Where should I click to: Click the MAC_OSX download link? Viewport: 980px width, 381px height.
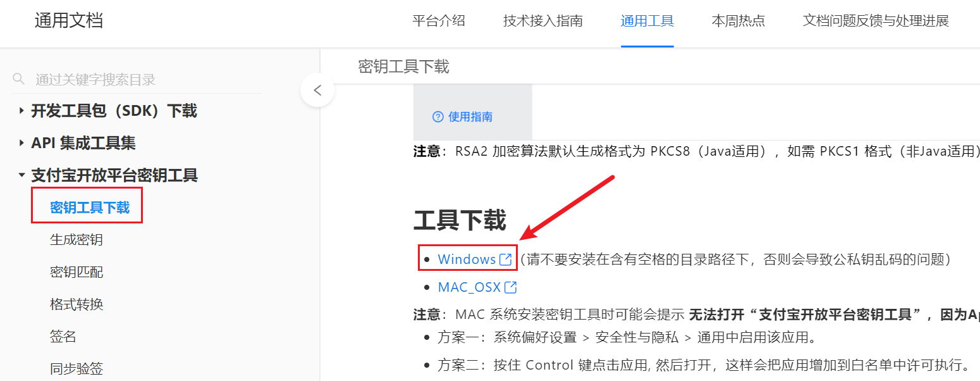coord(469,287)
